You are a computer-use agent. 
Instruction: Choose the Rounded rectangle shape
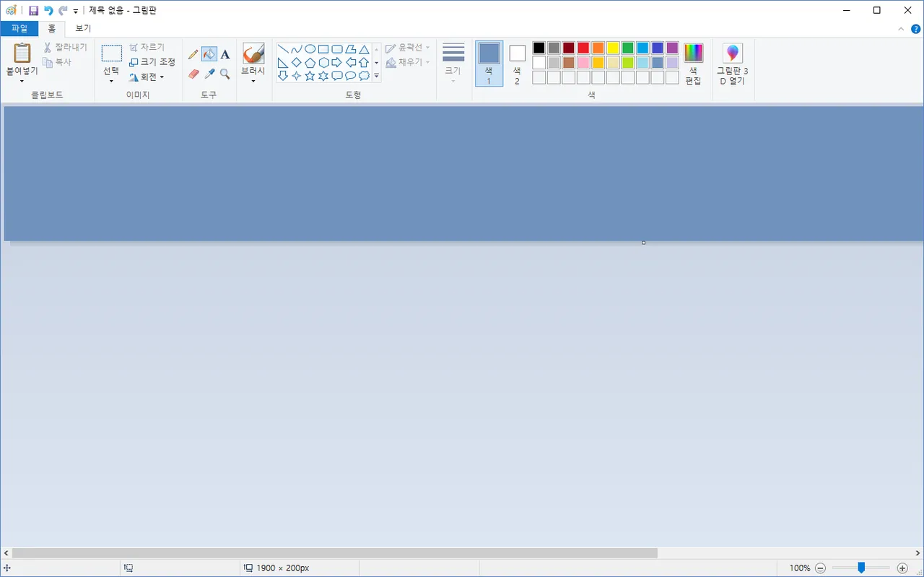[x=337, y=49]
